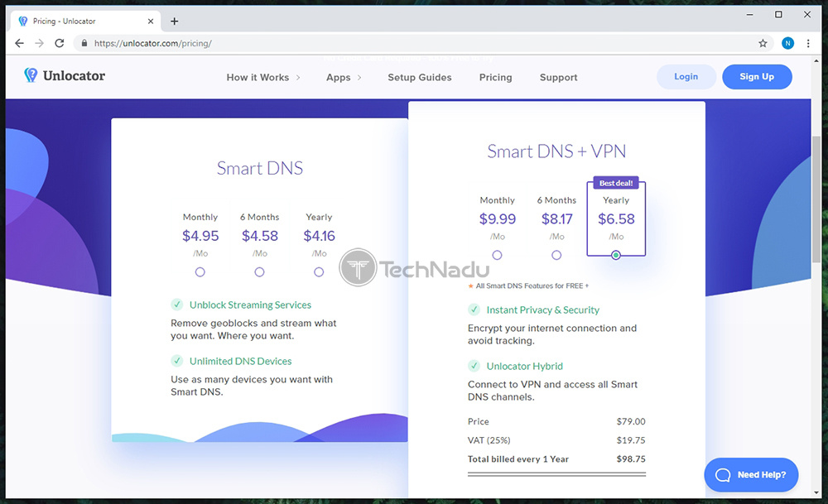The image size is (828, 504).
Task: Click the $6.58 yearly price
Action: pyautogui.click(x=616, y=219)
